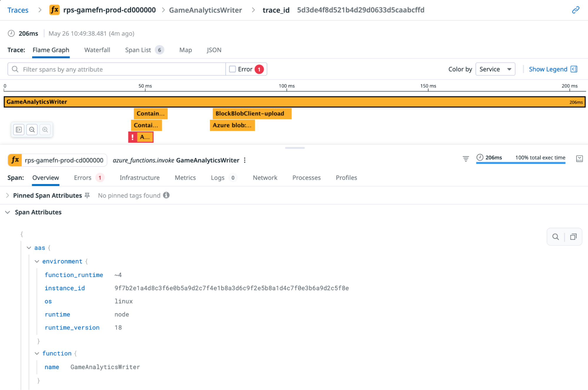
Task: Switch to the Waterfall view
Action: (97, 50)
